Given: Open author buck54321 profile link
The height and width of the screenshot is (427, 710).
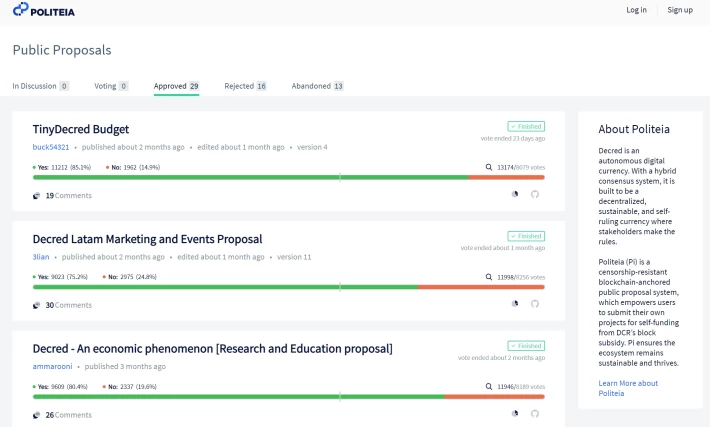Looking at the screenshot, I should pos(51,147).
